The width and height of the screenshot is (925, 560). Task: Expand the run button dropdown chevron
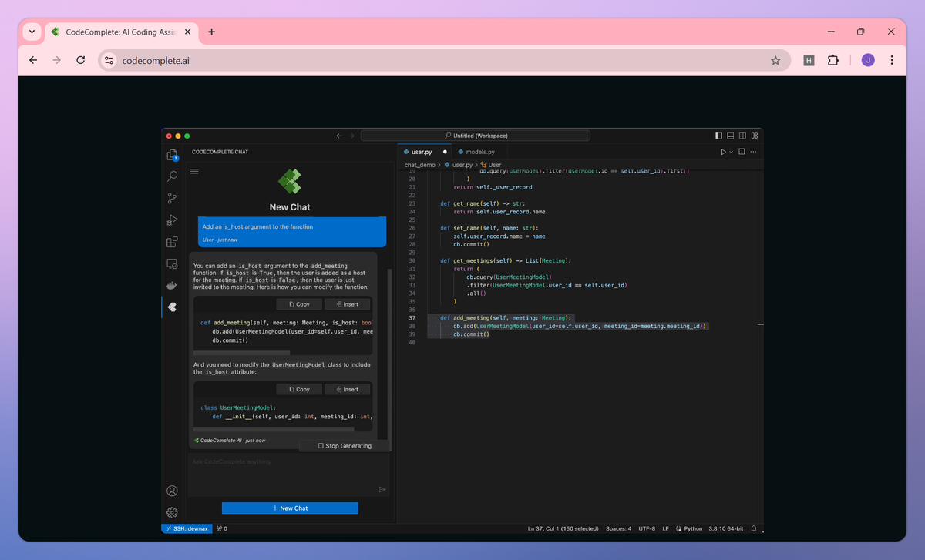[x=732, y=152]
